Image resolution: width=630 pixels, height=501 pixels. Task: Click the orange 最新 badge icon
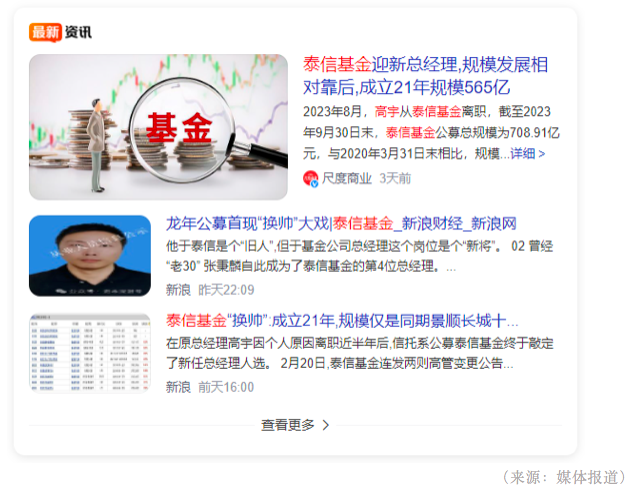coord(45,32)
